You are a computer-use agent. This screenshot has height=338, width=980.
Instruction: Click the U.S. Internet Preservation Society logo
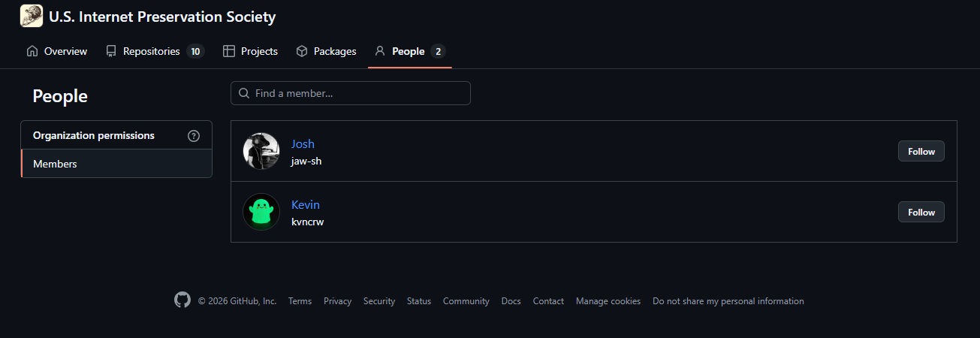click(32, 16)
